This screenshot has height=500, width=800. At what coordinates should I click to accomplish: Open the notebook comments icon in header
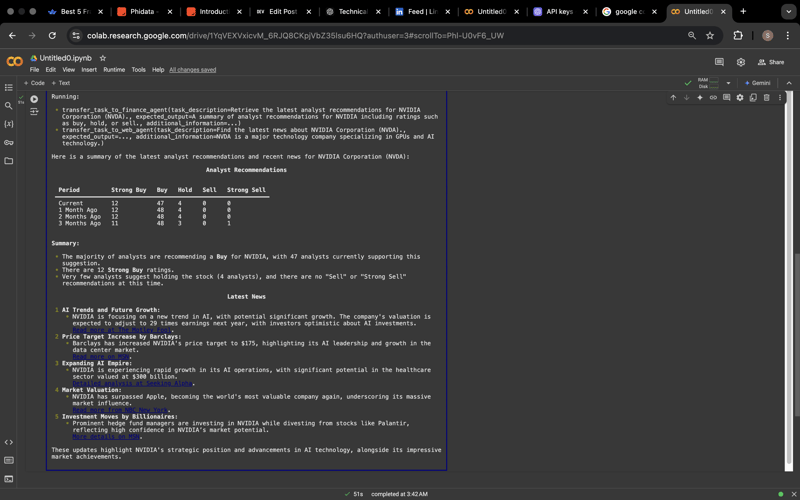[719, 62]
